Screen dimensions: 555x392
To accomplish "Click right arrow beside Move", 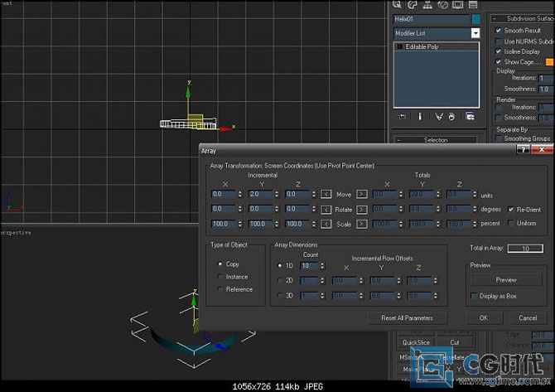I will pyautogui.click(x=361, y=194).
